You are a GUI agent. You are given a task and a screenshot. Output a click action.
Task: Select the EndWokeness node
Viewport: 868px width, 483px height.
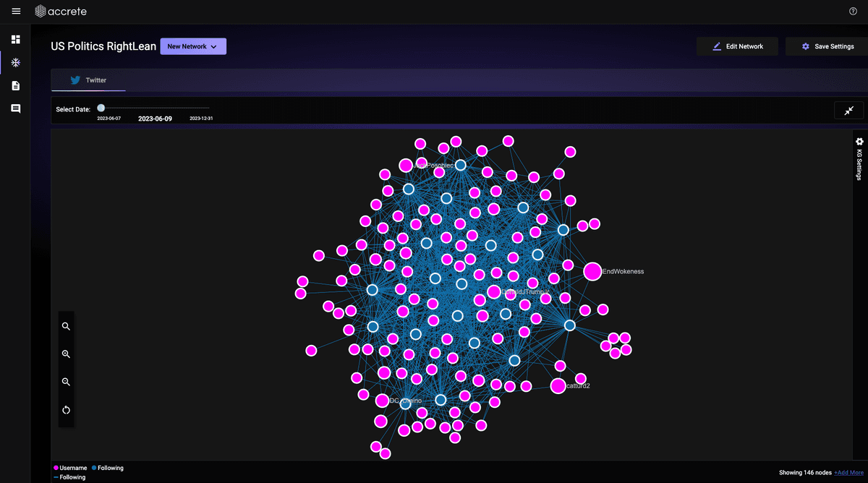point(592,272)
